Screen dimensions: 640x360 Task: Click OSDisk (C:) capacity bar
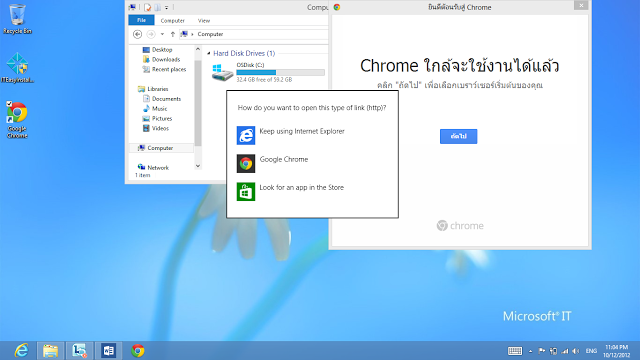280,72
